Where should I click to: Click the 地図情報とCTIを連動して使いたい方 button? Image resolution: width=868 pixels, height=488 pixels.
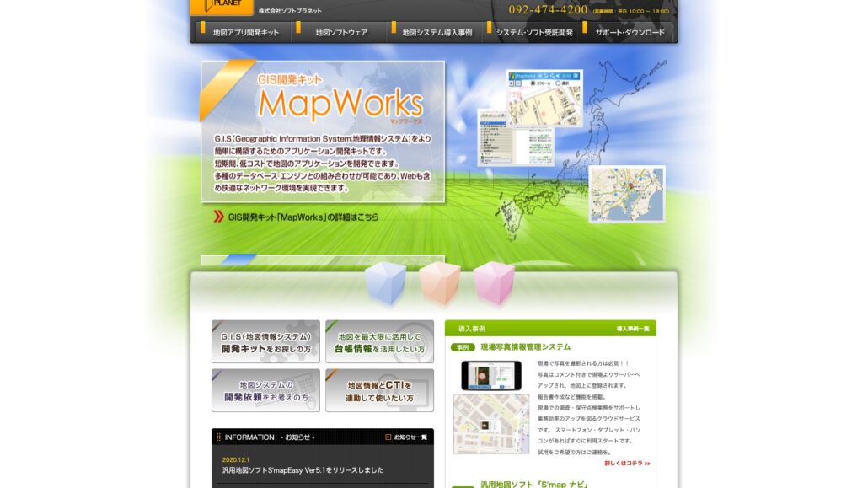[x=380, y=390]
